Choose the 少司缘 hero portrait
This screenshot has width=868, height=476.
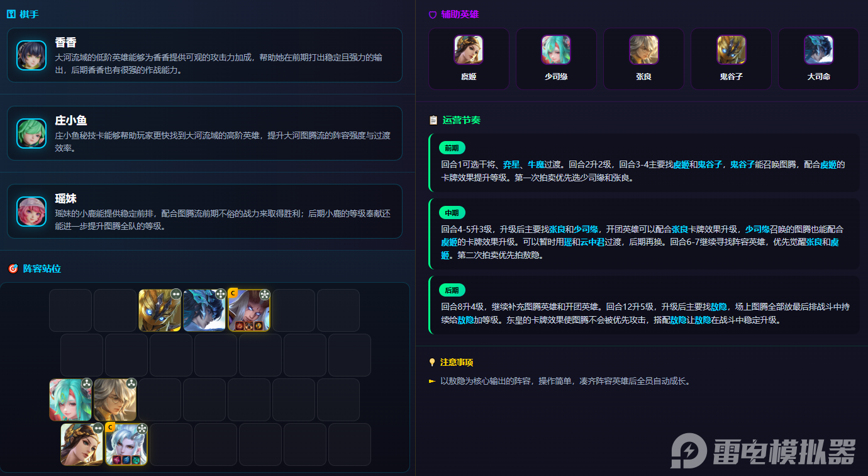pos(556,50)
